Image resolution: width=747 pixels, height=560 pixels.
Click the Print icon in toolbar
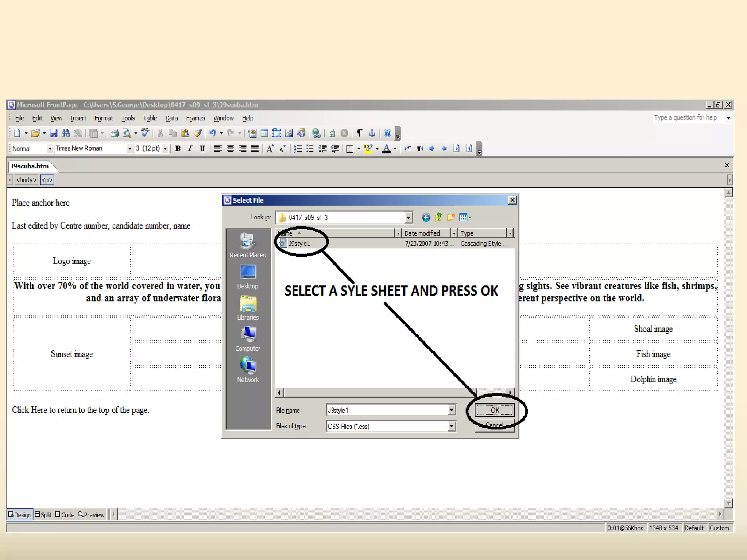115,133
